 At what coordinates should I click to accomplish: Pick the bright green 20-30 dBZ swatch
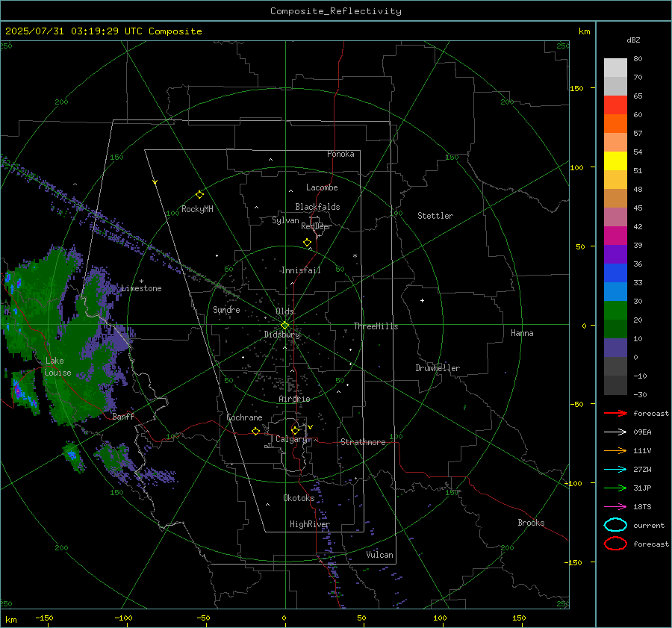pyautogui.click(x=615, y=311)
